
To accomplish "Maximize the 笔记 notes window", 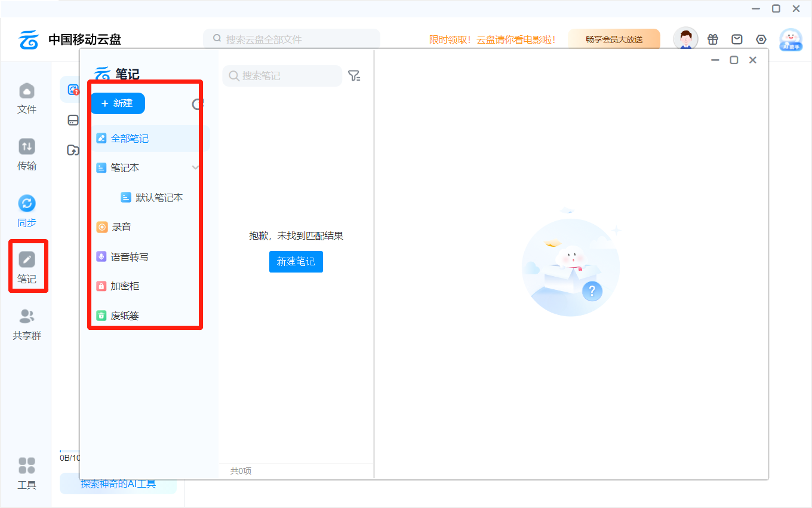I will click(734, 60).
